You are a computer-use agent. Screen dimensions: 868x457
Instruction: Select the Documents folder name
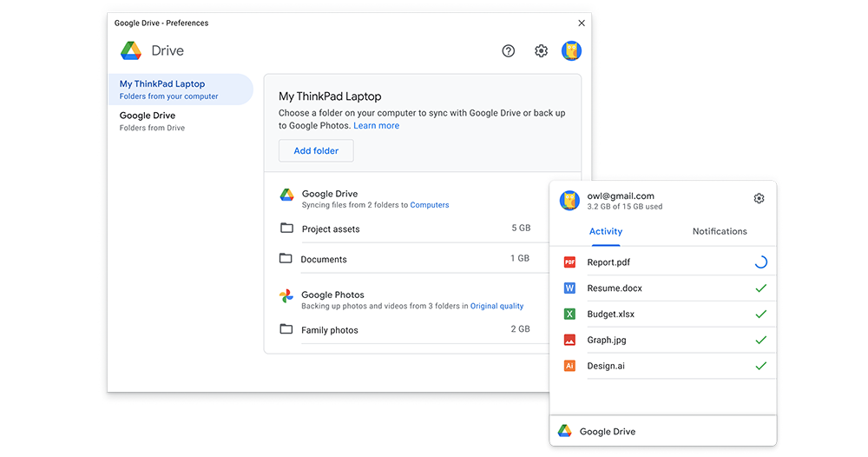click(324, 259)
